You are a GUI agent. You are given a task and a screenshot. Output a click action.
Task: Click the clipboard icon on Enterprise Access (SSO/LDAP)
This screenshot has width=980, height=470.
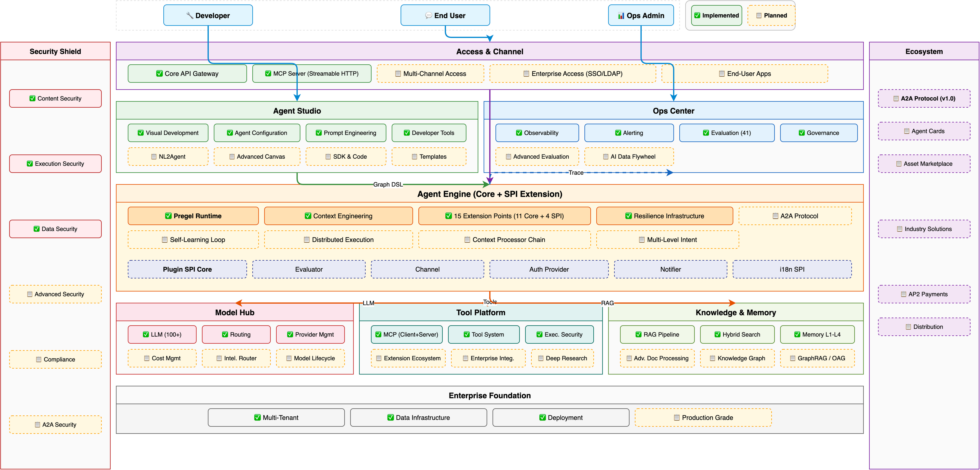(x=526, y=74)
